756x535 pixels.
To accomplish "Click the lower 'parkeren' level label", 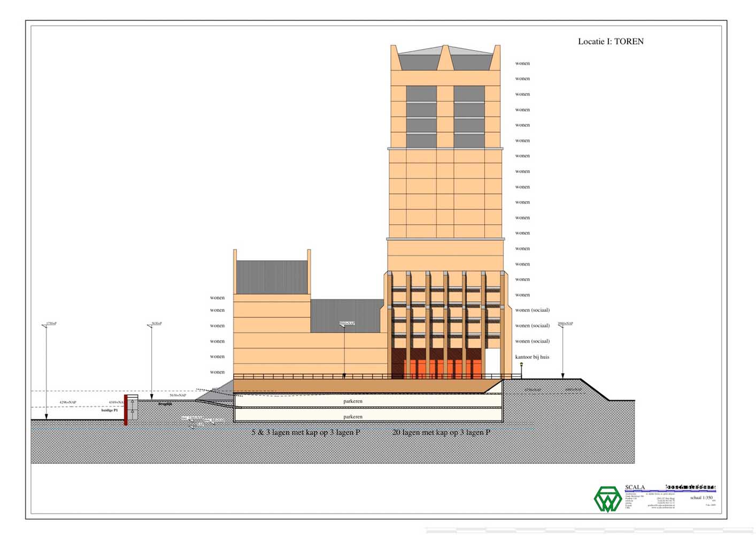I will [x=353, y=417].
